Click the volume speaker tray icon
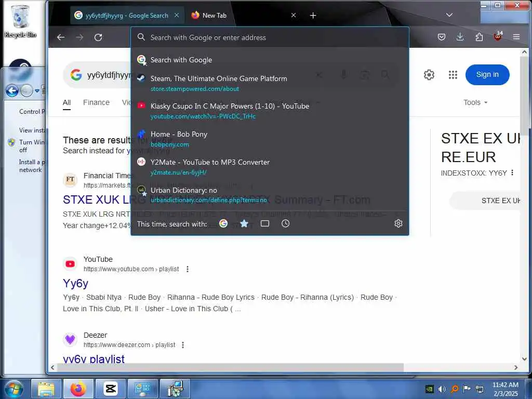 442,389
